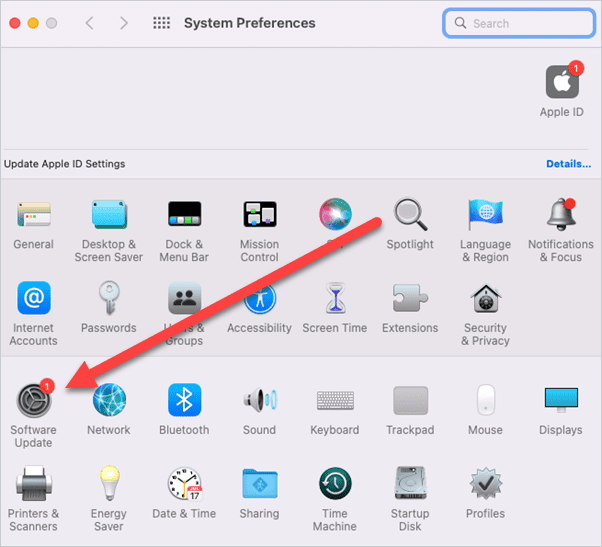
Task: Open Internet Accounts pane
Action: pos(34,298)
